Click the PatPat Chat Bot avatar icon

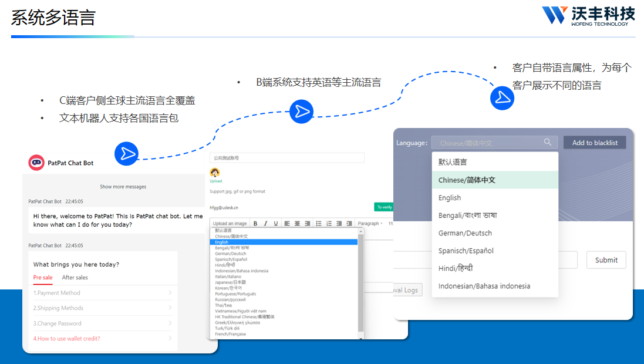[x=36, y=163]
